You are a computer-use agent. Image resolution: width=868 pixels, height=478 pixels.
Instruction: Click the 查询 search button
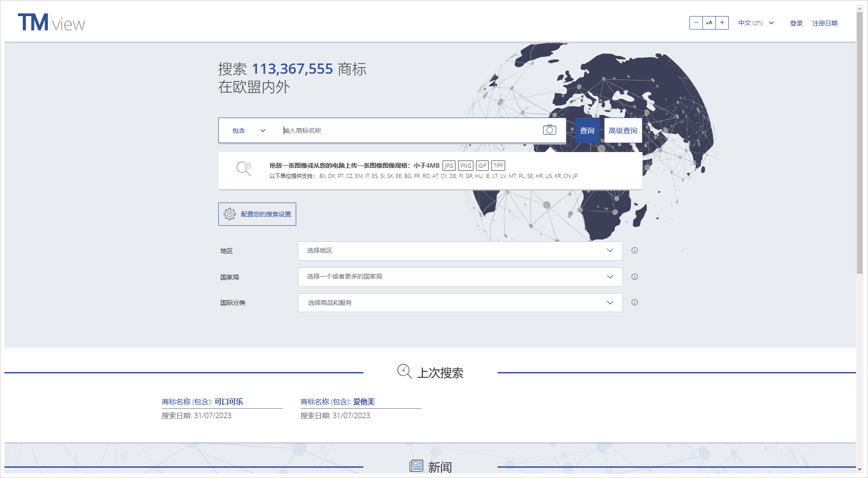point(587,131)
